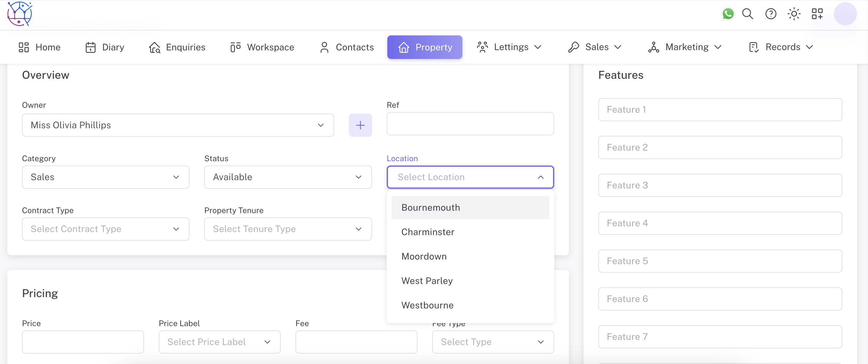This screenshot has height=364, width=868.
Task: Open WhatsApp integration icon
Action: (x=728, y=14)
